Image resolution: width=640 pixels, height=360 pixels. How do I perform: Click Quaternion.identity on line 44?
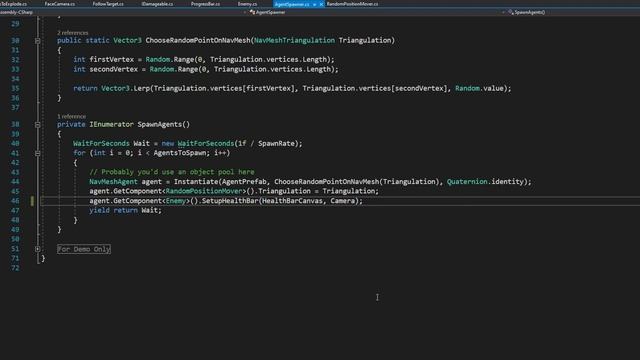[485, 182]
